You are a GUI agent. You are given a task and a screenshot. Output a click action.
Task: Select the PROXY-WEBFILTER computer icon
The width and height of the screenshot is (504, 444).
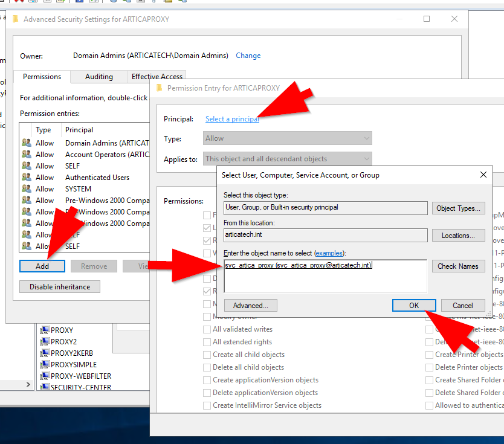tap(44, 376)
